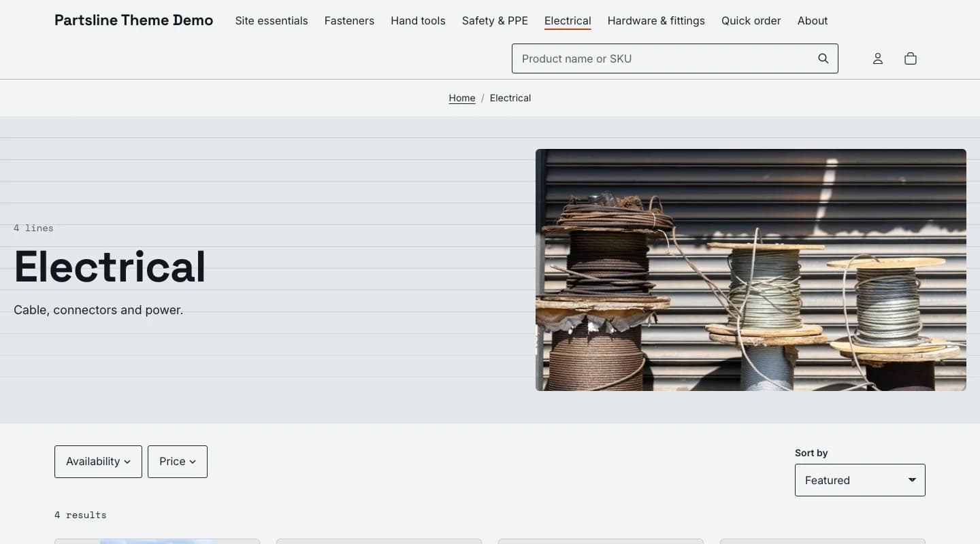
Task: Follow the Home breadcrumb link
Action: coord(462,98)
